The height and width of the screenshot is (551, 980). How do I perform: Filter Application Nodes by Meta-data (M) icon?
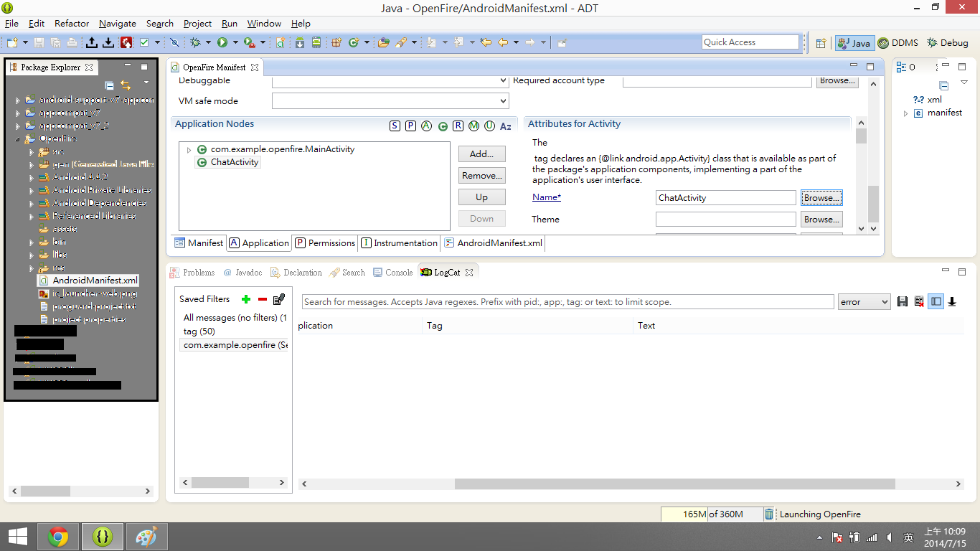(473, 126)
